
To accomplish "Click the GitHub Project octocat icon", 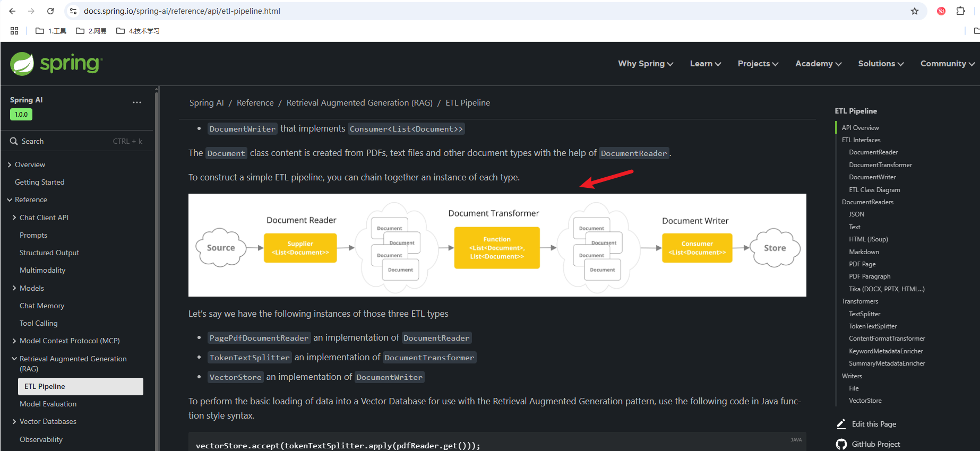I will [841, 444].
